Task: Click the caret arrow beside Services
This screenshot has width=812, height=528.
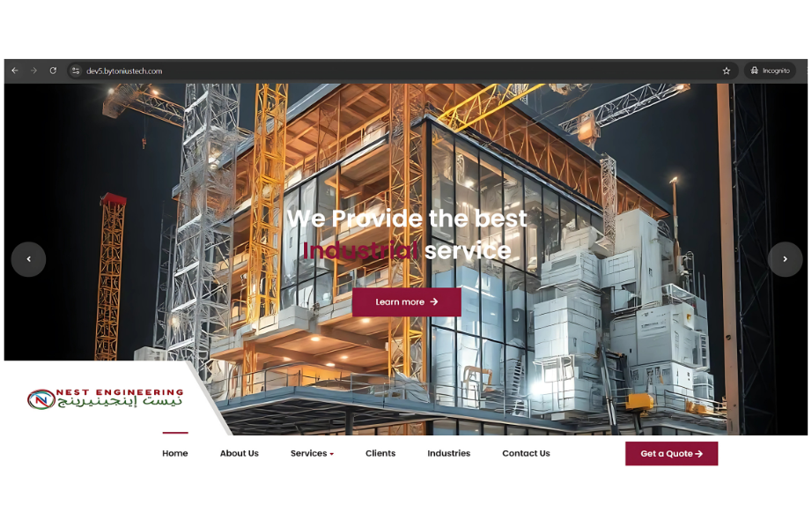Action: 332,454
